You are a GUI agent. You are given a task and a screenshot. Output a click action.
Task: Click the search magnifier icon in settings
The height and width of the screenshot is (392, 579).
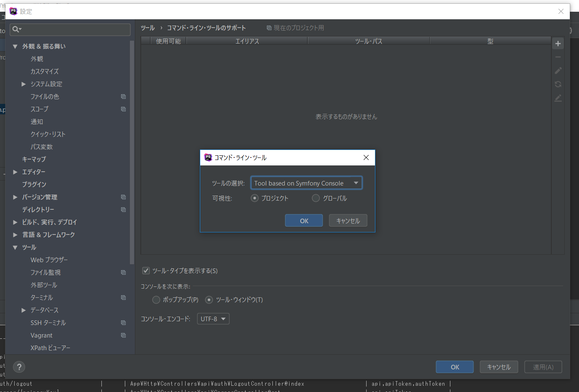(x=16, y=29)
